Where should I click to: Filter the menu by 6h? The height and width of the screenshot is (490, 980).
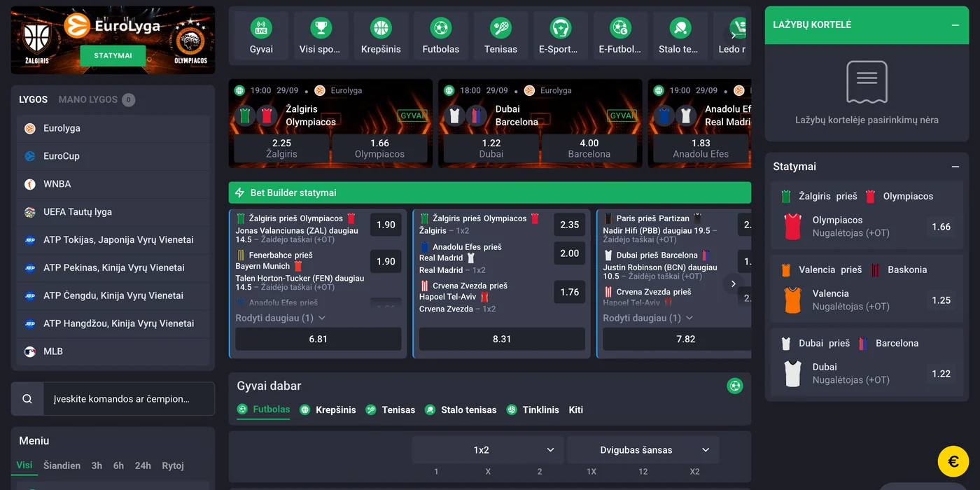[119, 465]
